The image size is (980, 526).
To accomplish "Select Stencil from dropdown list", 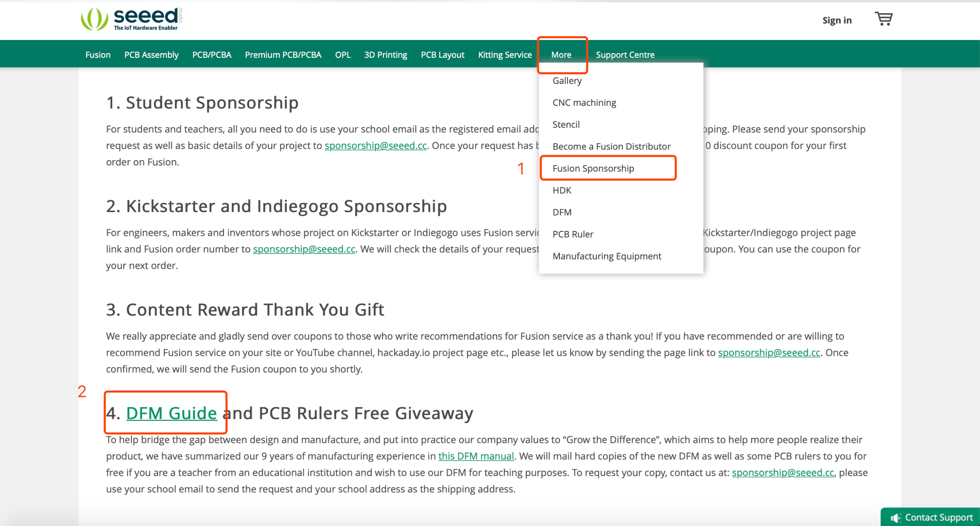I will coord(566,124).
